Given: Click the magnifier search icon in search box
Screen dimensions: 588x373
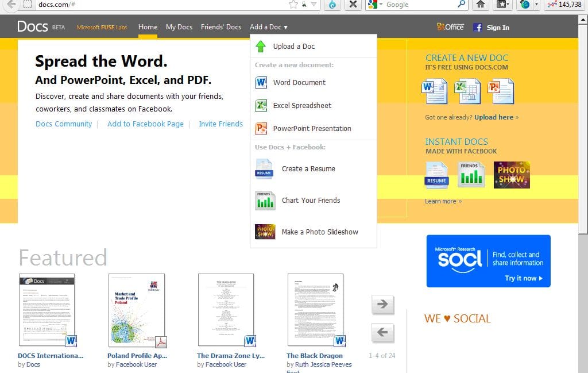Looking at the screenshot, I should coord(462,5).
